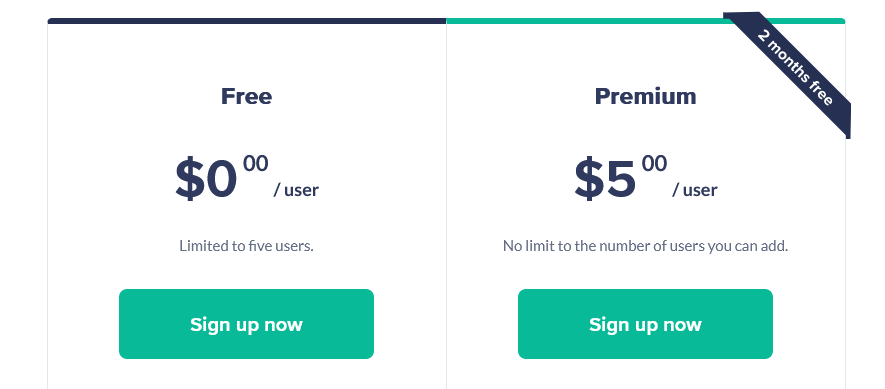This screenshot has width=885, height=389.
Task: Click Sign up now under Free plan
Action: click(x=246, y=324)
